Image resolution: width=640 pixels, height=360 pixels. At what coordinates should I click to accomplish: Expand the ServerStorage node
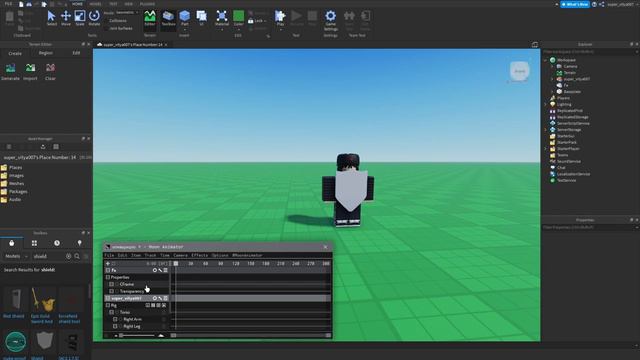tap(546, 130)
